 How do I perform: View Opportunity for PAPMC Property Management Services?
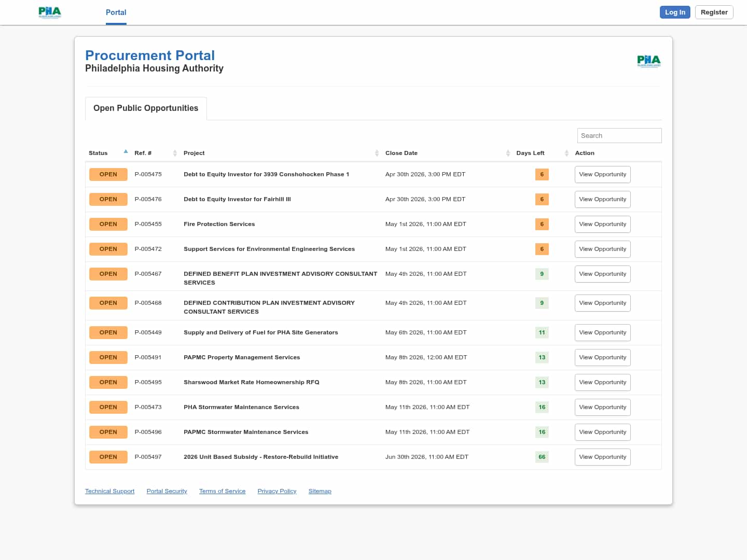pyautogui.click(x=602, y=357)
